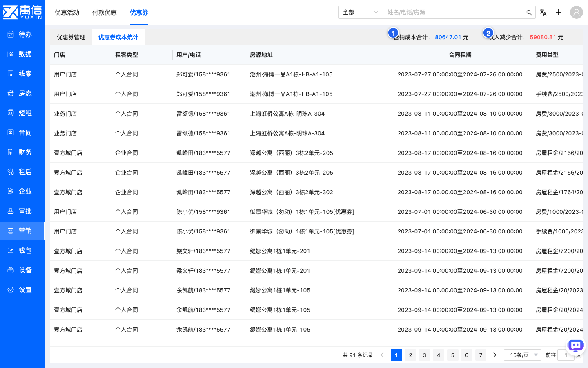Open the chatbot assistant icon
588x368 pixels.
(576, 346)
